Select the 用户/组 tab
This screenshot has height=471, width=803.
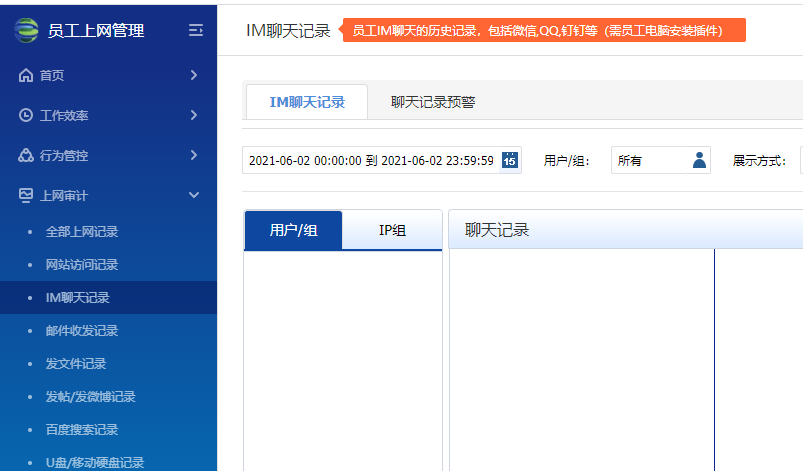[293, 230]
